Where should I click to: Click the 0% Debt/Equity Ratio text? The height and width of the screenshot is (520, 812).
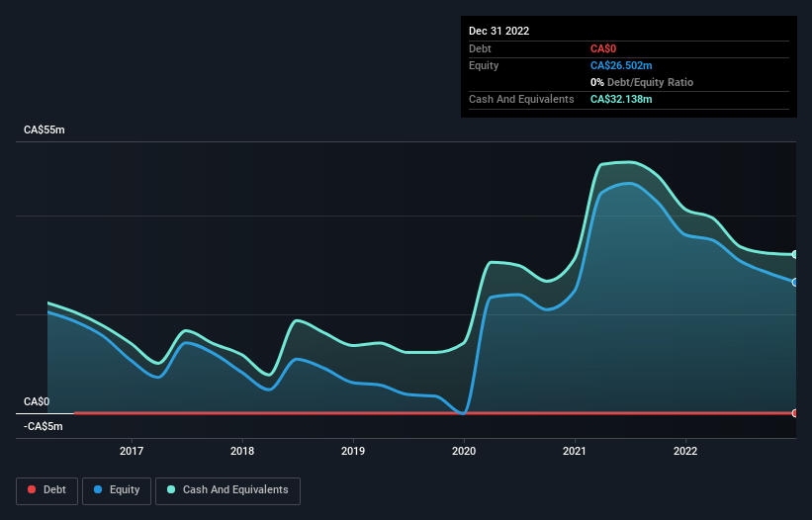642,82
